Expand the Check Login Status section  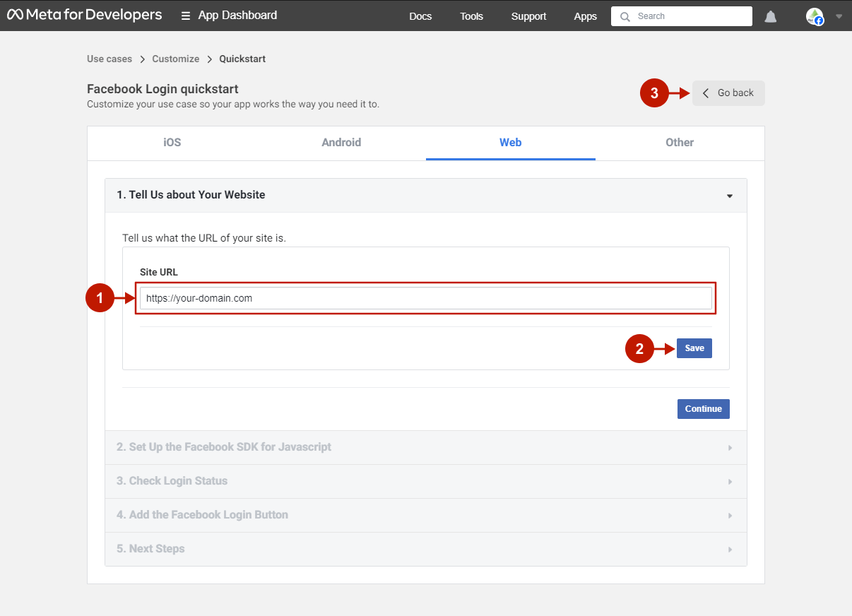[x=426, y=481]
